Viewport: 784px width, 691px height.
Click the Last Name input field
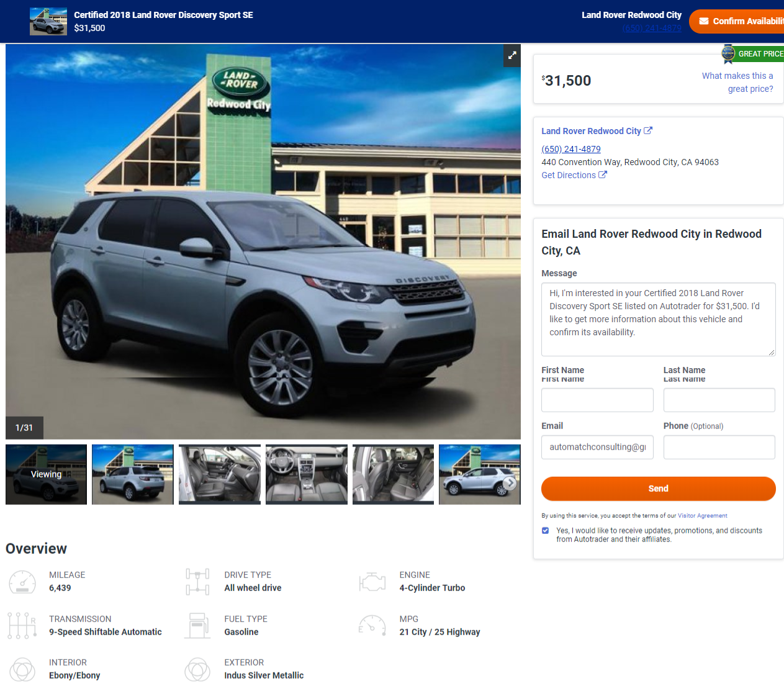point(719,400)
